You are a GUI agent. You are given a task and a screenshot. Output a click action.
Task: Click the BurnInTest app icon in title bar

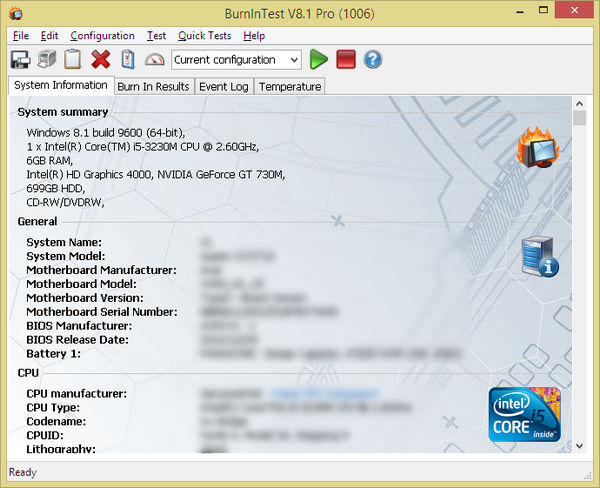pos(16,14)
